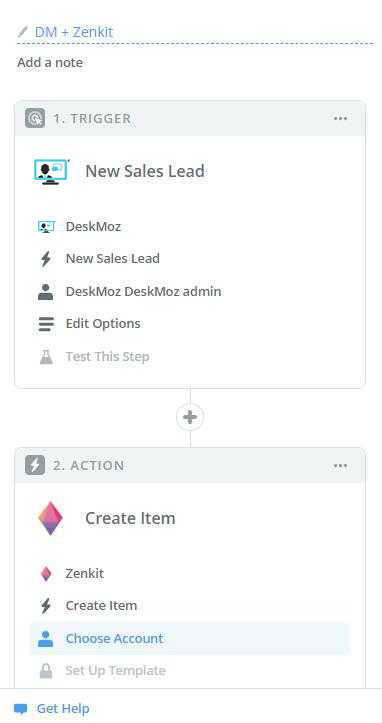Click the action step lightning header icon
This screenshot has height=723, width=382.
pyautogui.click(x=35, y=465)
